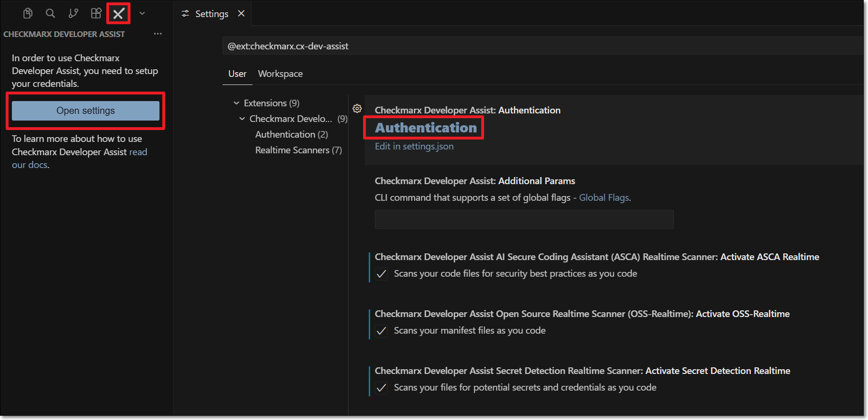Viewport: 868px width, 420px height.
Task: Disable the Secret Detection Realtime checkbox
Action: tap(381, 388)
